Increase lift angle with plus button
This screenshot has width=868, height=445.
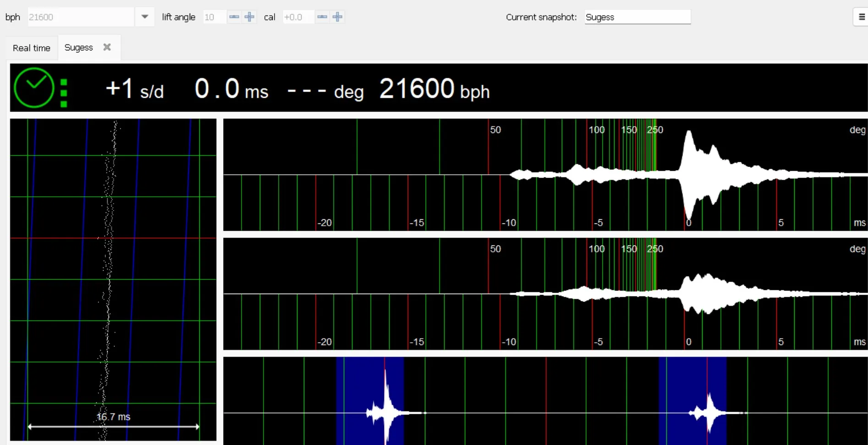coord(249,17)
